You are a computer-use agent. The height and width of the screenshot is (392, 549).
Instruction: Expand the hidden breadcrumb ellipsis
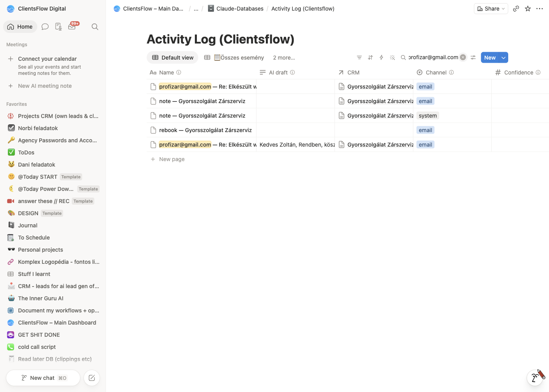tap(196, 9)
